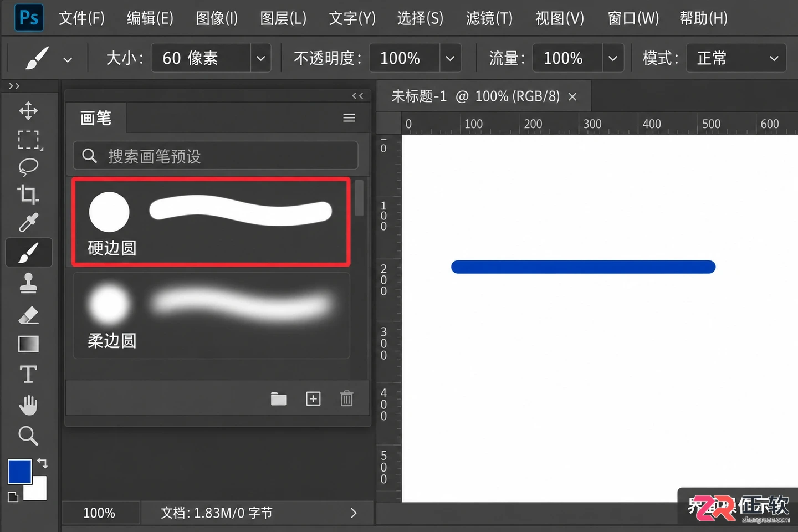Reset to default foreground/background colors
The width and height of the screenshot is (798, 532).
pos(13,497)
